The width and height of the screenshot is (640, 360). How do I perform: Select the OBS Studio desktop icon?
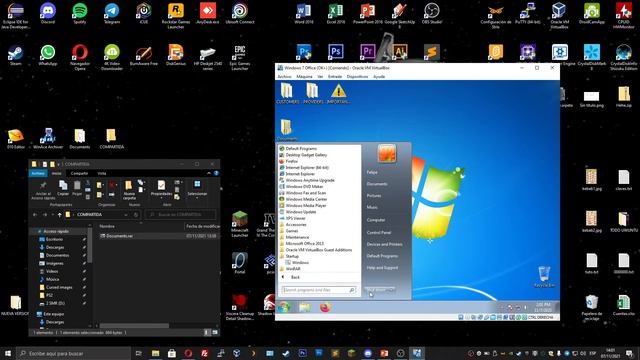tap(431, 13)
